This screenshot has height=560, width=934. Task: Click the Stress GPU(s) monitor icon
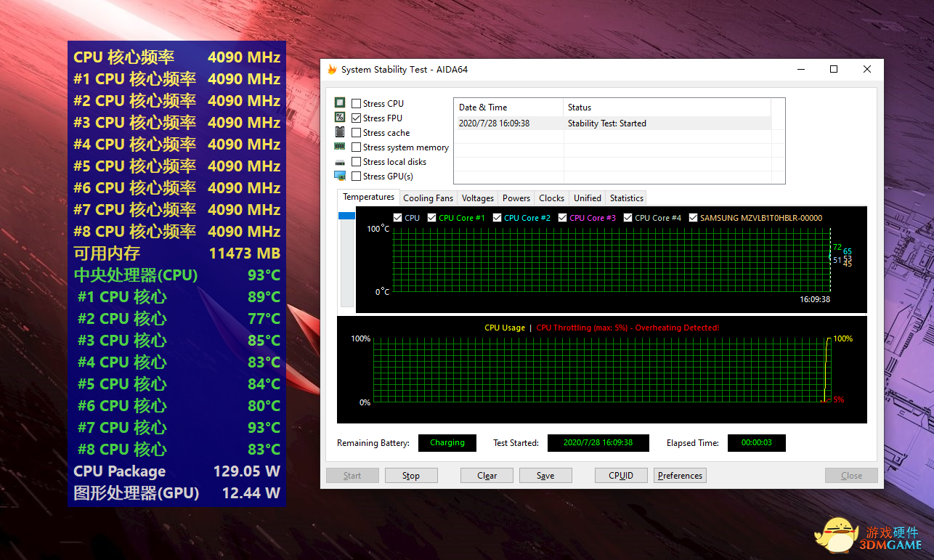(x=340, y=176)
